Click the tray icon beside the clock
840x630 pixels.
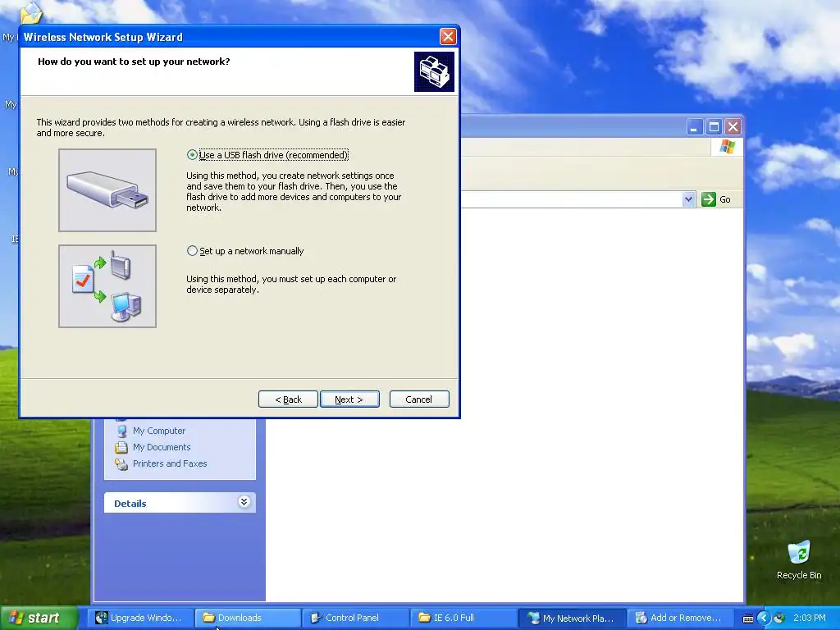point(779,619)
